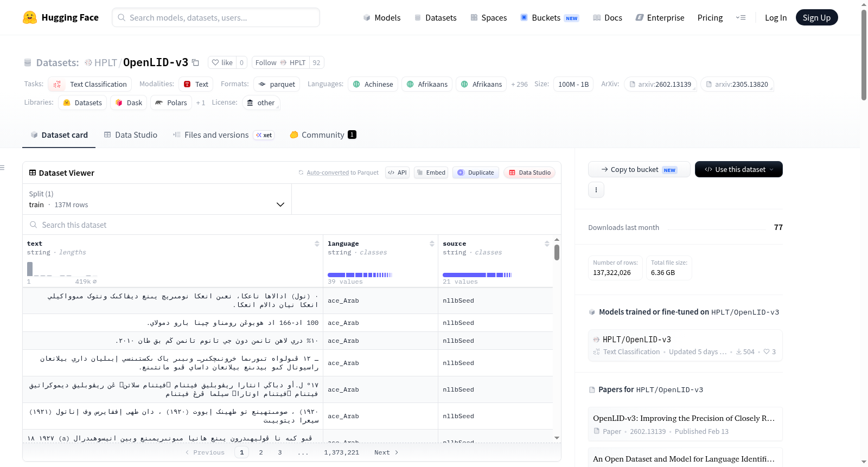
Task: Copy dataset name with the copy icon
Action: tap(195, 63)
